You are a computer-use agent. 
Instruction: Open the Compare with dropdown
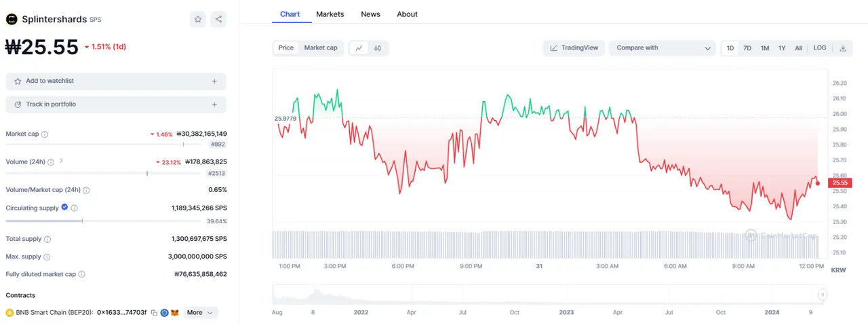click(663, 48)
